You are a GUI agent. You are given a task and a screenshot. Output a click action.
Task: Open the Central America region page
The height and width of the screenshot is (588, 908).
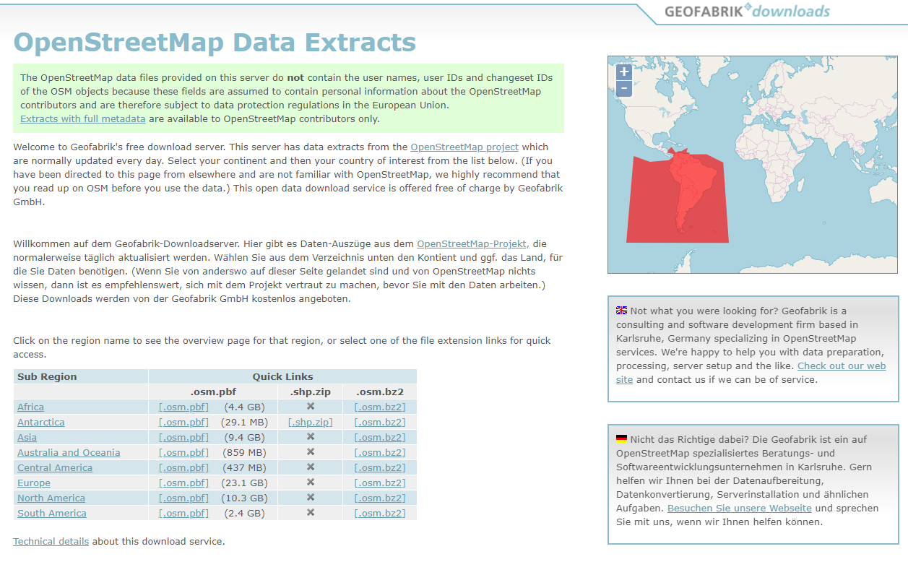(55, 468)
